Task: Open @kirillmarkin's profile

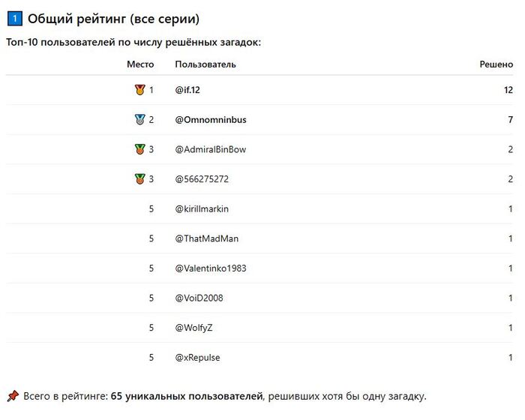Action: pyautogui.click(x=202, y=208)
